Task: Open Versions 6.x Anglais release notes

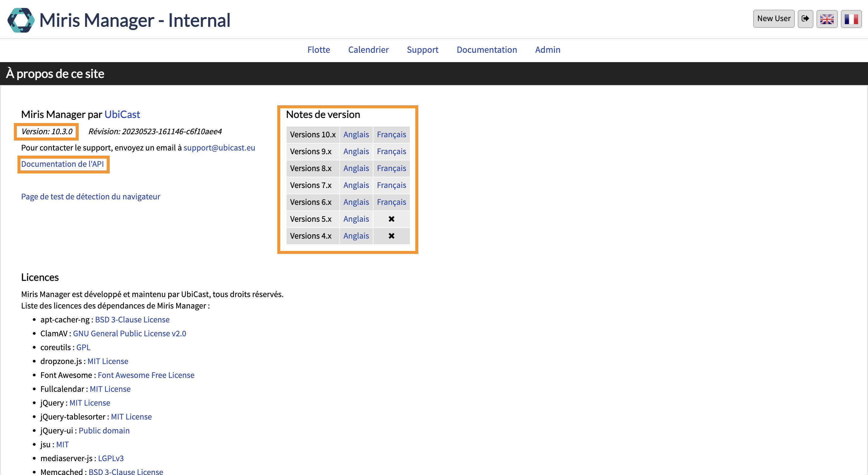Action: 356,202
